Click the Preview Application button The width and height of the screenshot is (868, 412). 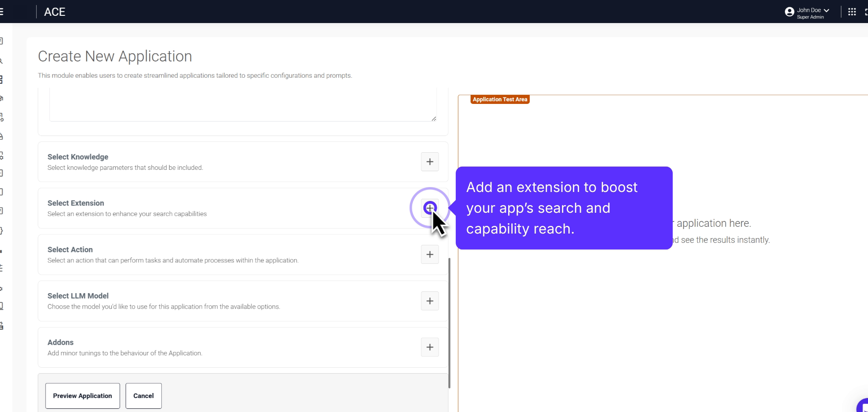82,396
